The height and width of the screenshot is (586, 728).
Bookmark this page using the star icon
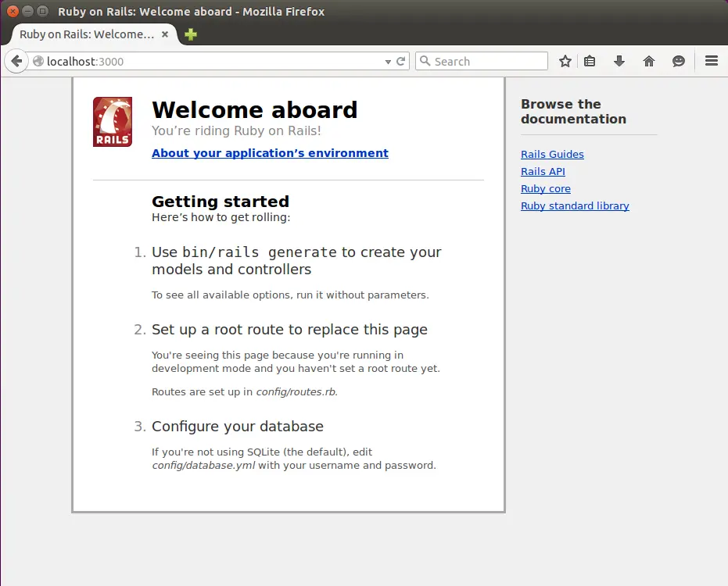coord(565,61)
